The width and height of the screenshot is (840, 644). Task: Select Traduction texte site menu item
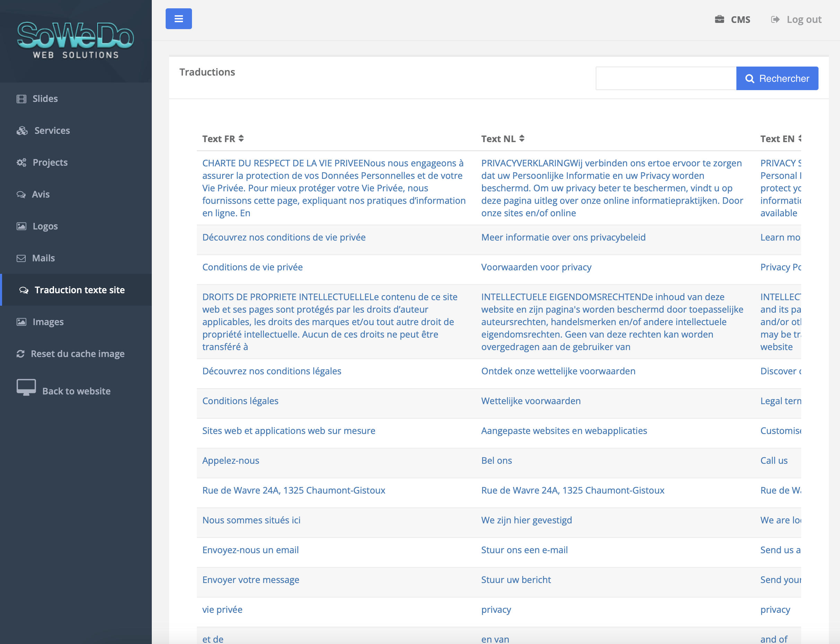[x=79, y=290]
